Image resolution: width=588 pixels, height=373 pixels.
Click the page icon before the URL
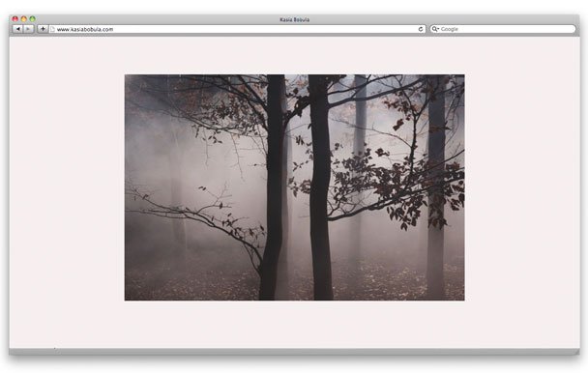coord(53,29)
